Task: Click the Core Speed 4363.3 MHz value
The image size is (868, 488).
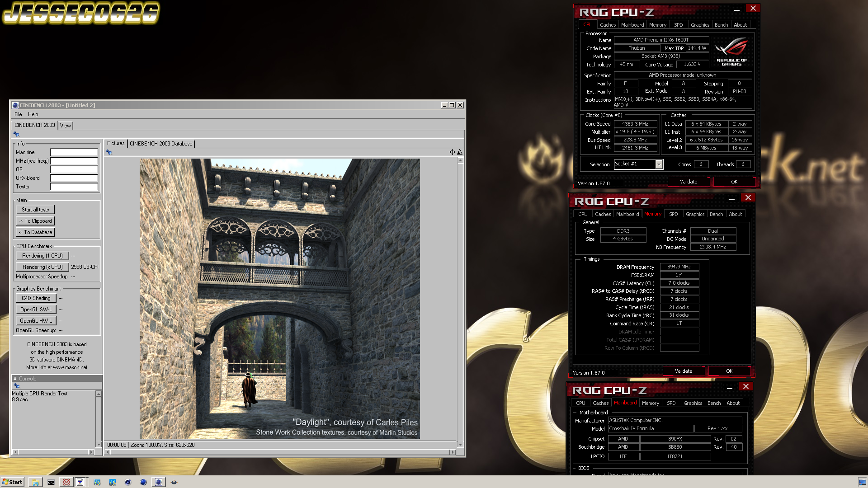Action: [x=635, y=124]
